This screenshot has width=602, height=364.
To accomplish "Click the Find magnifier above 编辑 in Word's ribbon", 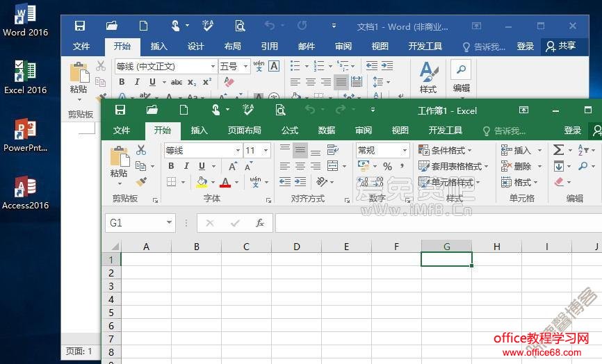I will click(x=461, y=69).
